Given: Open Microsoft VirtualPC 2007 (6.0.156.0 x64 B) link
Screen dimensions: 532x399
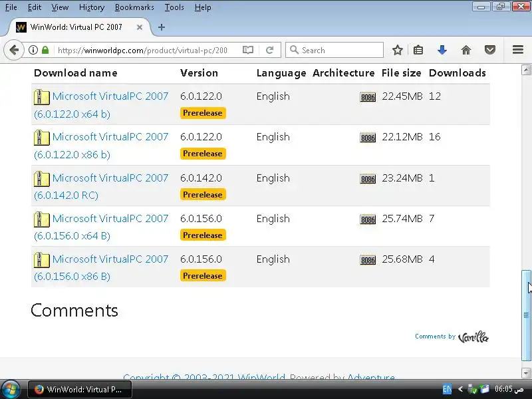Looking at the screenshot, I should [101, 227].
